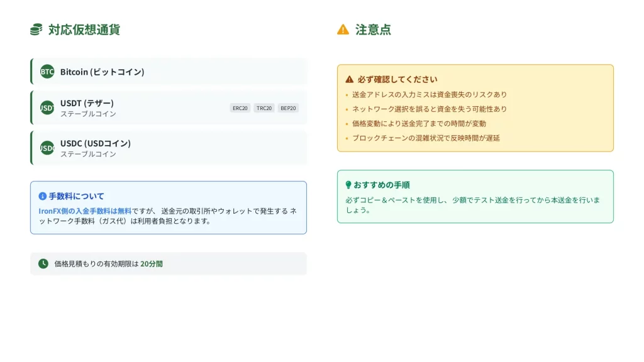Click the small triangle icon beside 必ず確認してください

(350, 80)
